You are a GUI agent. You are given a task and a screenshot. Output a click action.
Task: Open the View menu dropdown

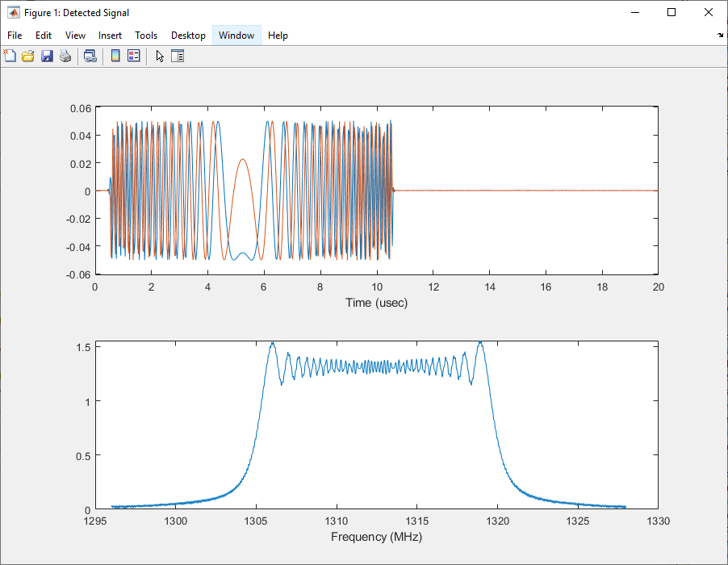(75, 36)
